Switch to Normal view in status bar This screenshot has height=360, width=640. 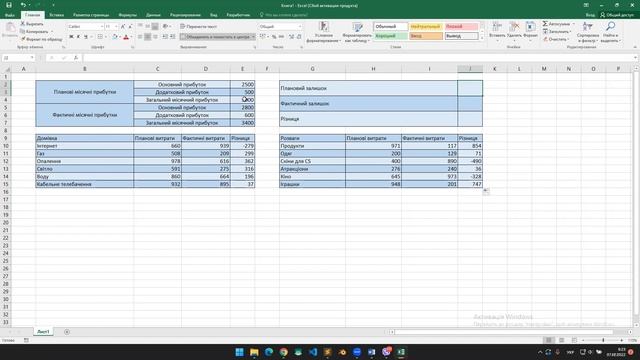coord(549,340)
